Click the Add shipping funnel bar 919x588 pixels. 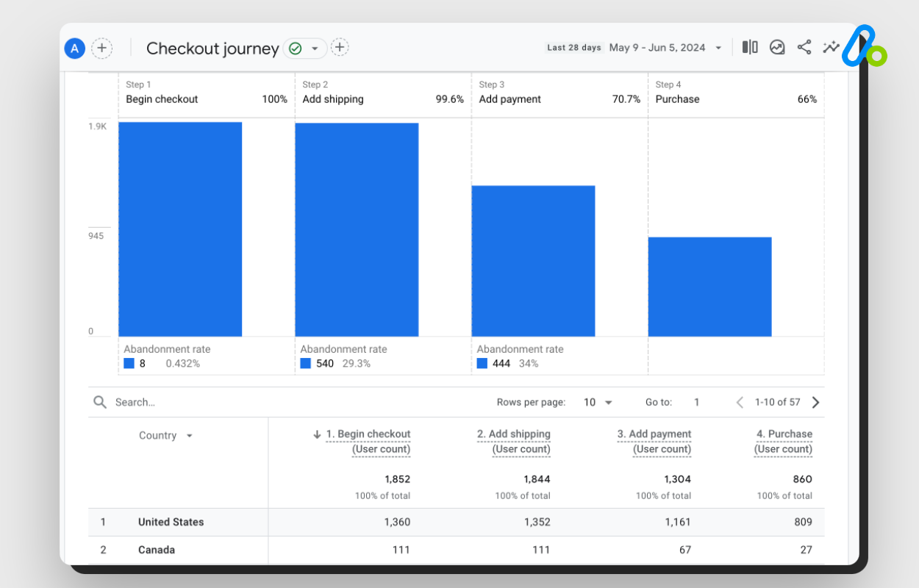tap(357, 229)
